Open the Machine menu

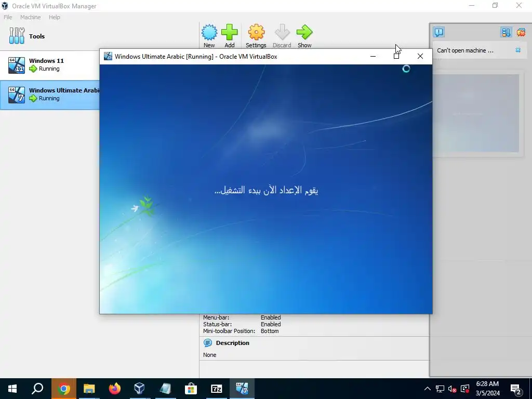click(x=30, y=17)
